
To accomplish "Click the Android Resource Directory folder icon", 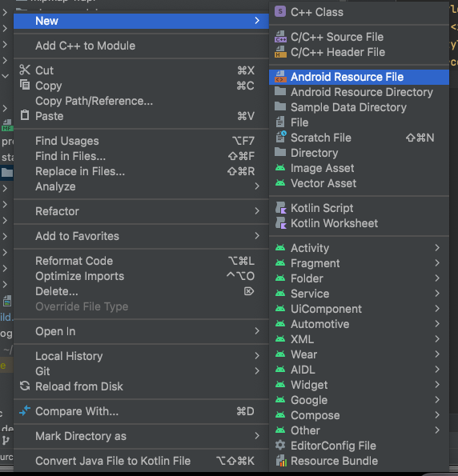I will tap(280, 91).
